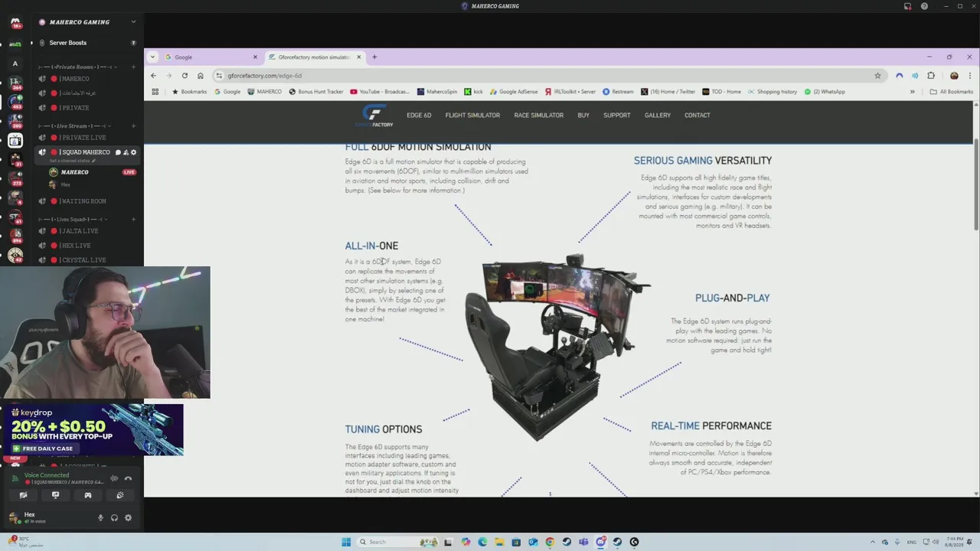Open GALLERY menu item
Screen dimensions: 980x551
[x=658, y=116]
